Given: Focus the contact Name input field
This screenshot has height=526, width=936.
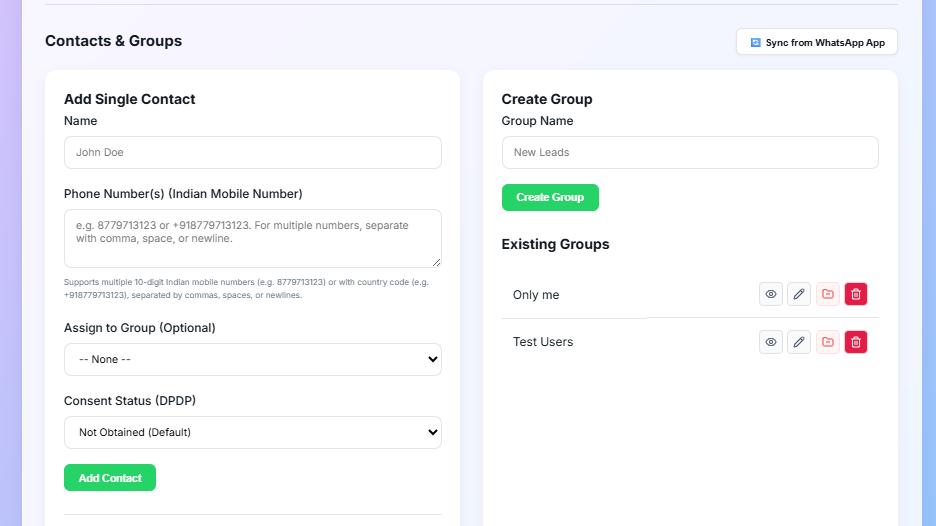Looking at the screenshot, I should 253,152.
